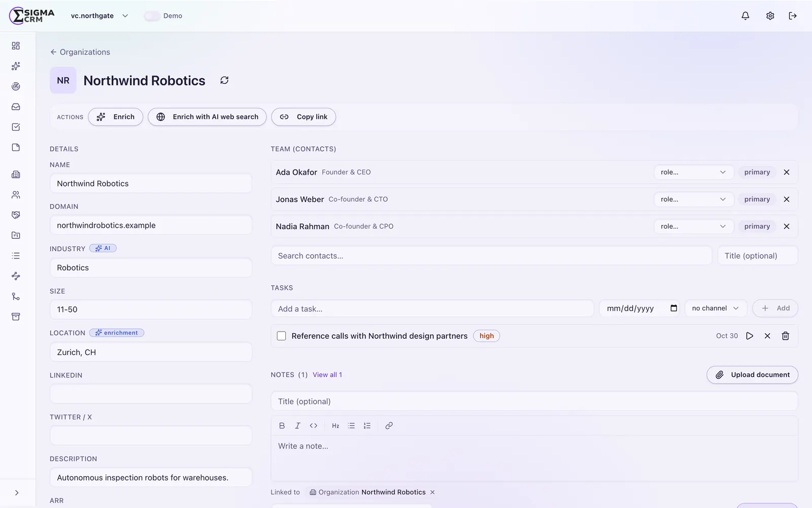Click the notifications bell icon
The width and height of the screenshot is (812, 508).
tap(746, 16)
